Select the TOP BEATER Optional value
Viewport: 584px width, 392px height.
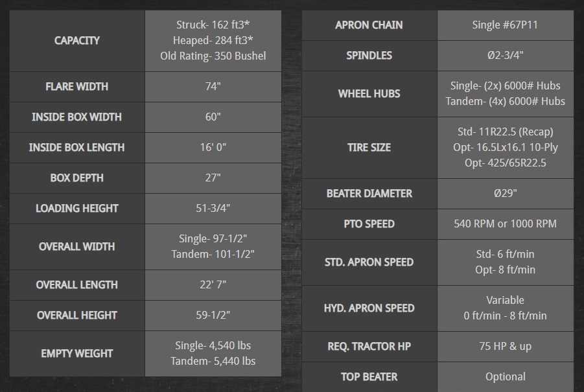(505, 377)
